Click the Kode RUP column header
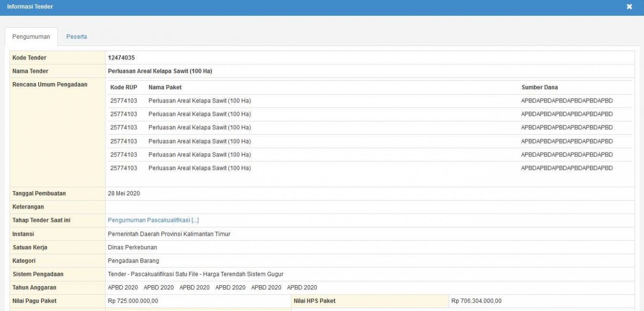This screenshot has height=311, width=644. [x=124, y=88]
